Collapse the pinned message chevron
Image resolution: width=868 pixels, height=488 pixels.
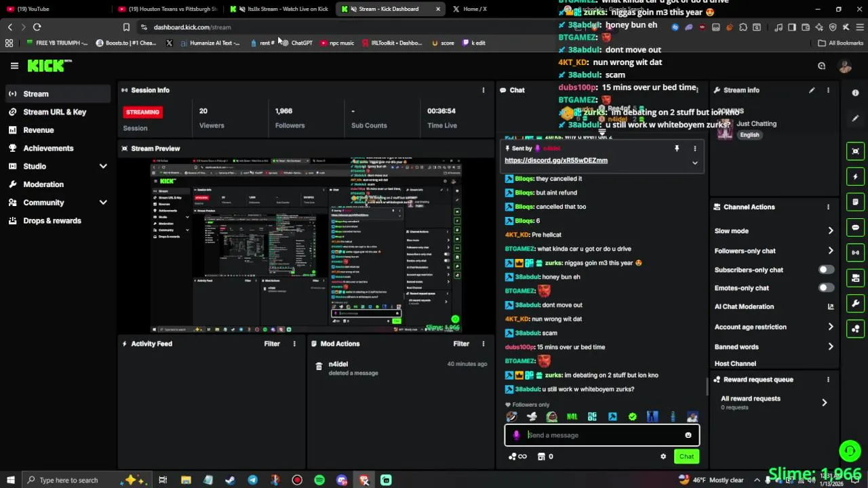tap(694, 163)
